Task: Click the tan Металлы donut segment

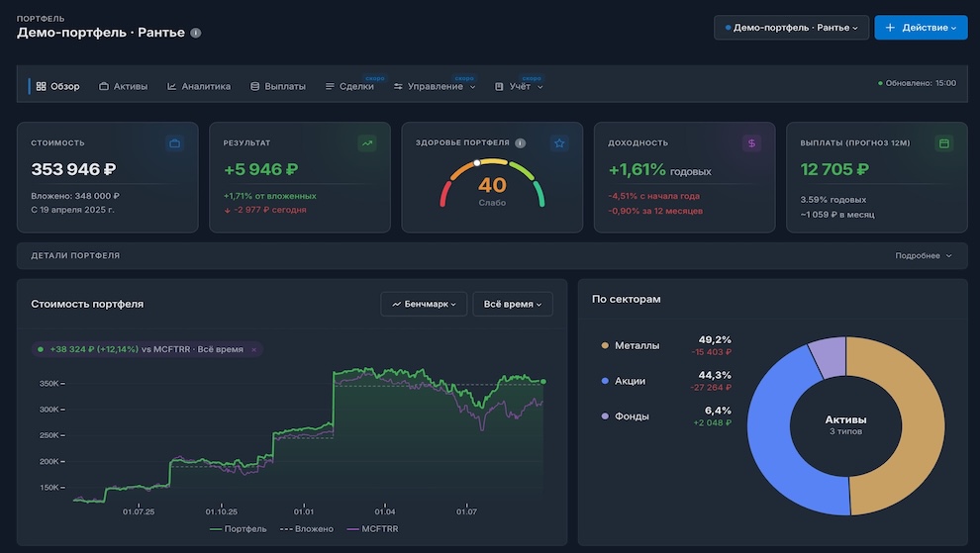Action: [923, 425]
